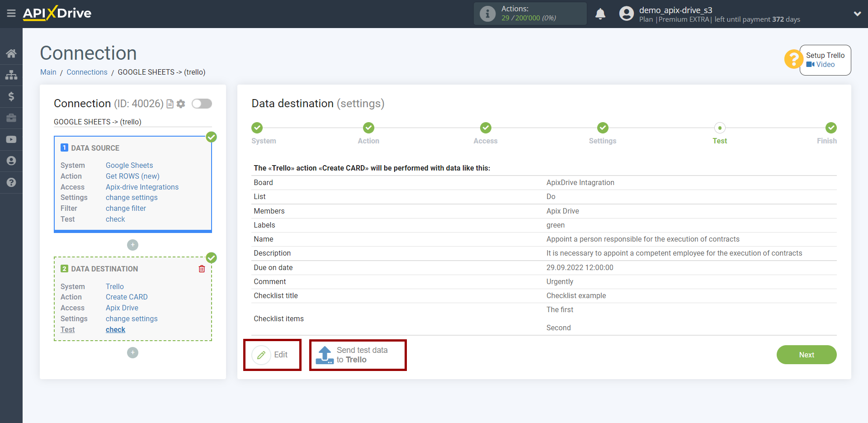868x423 pixels.
Task: Click the connection notes document icon
Action: tap(170, 104)
